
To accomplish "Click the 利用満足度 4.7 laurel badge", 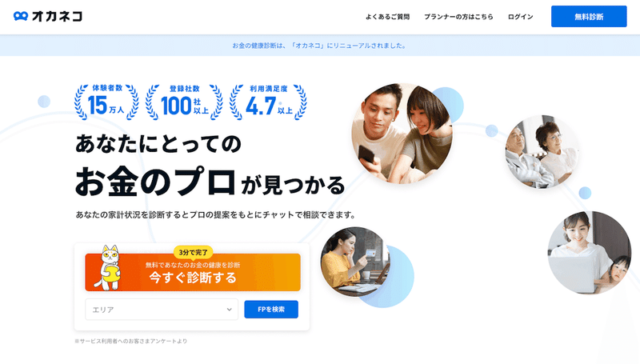I will (x=268, y=102).
